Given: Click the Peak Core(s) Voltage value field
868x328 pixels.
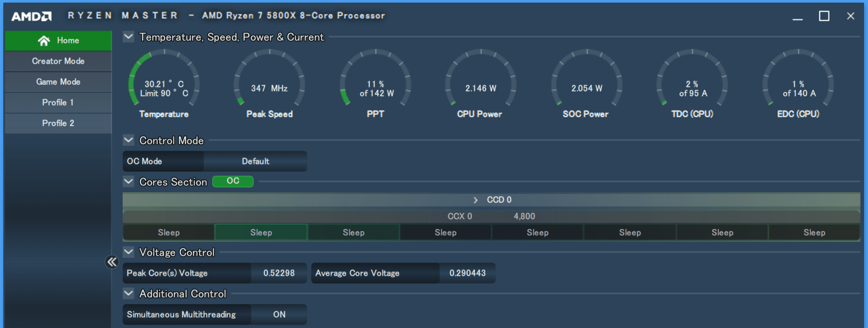Looking at the screenshot, I should coord(279,273).
